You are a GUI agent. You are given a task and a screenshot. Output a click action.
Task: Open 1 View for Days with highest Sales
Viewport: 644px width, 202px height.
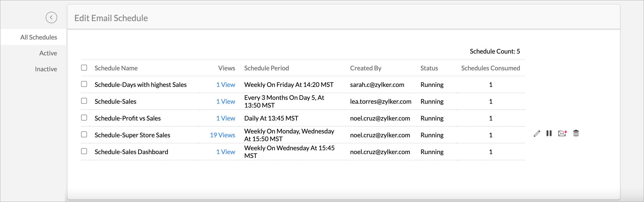225,85
